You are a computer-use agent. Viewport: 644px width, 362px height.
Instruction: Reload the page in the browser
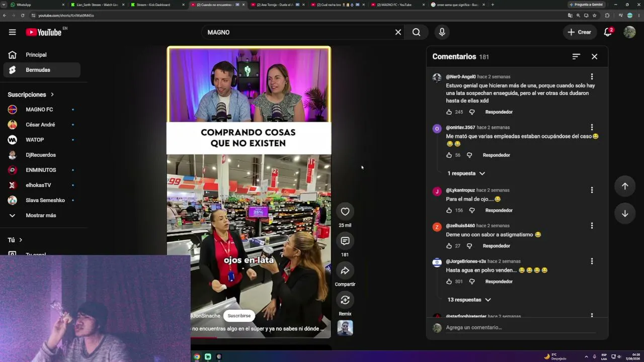click(23, 16)
